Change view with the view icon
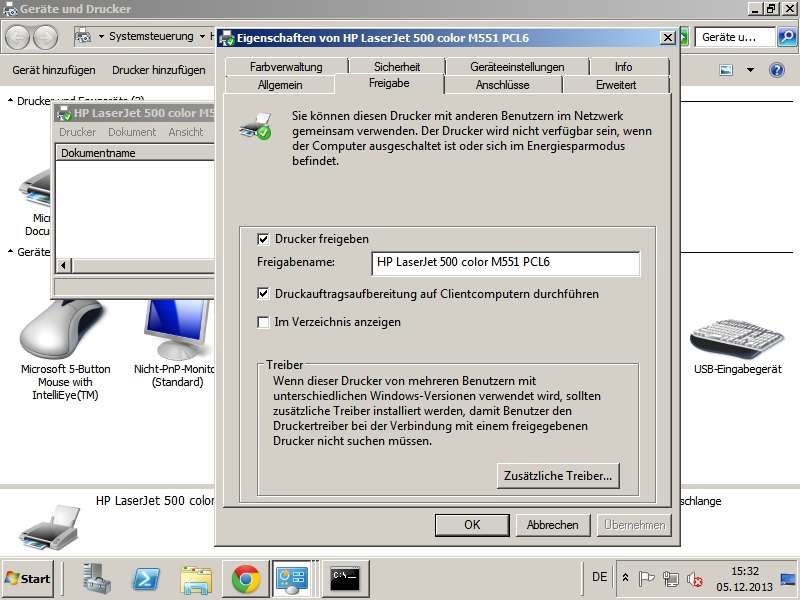The image size is (800, 600). pyautogui.click(x=726, y=70)
